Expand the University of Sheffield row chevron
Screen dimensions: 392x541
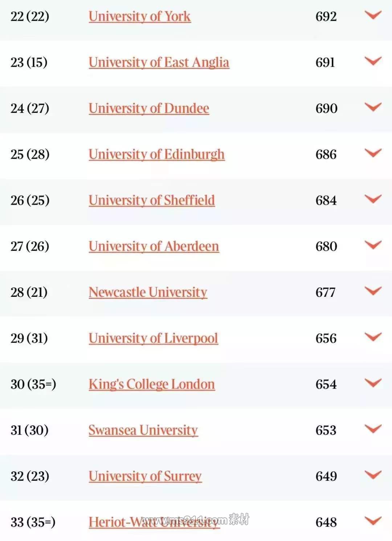pos(373,199)
